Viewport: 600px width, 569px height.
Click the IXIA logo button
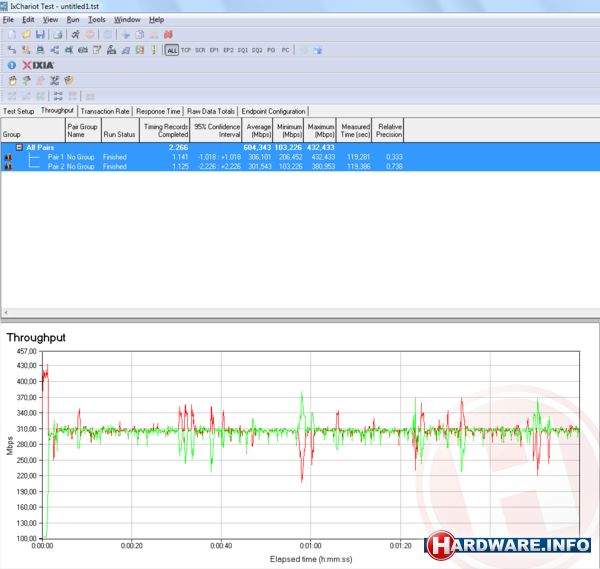point(38,65)
